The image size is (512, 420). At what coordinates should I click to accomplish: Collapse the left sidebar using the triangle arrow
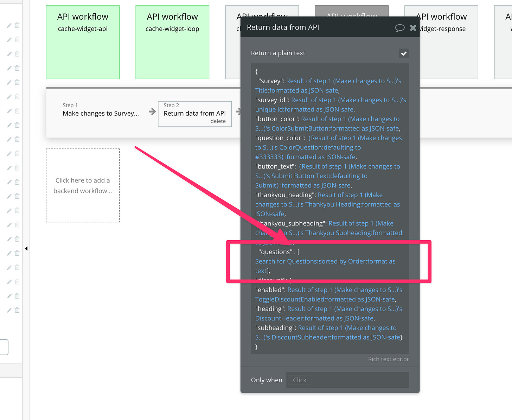(x=26, y=248)
